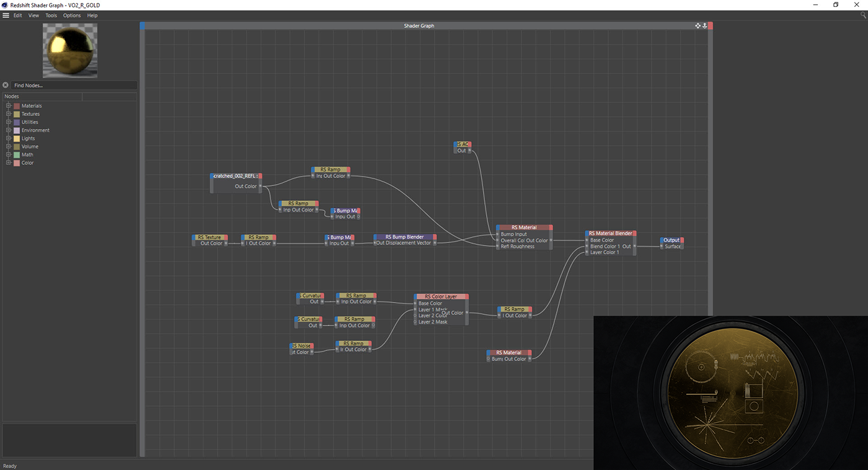Click the Refl Roughness port on RS Material
This screenshot has width=868, height=470.
pyautogui.click(x=497, y=246)
